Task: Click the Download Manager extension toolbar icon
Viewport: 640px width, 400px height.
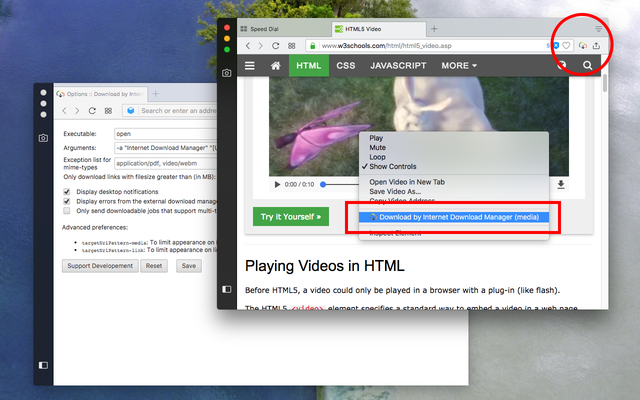Action: click(583, 46)
